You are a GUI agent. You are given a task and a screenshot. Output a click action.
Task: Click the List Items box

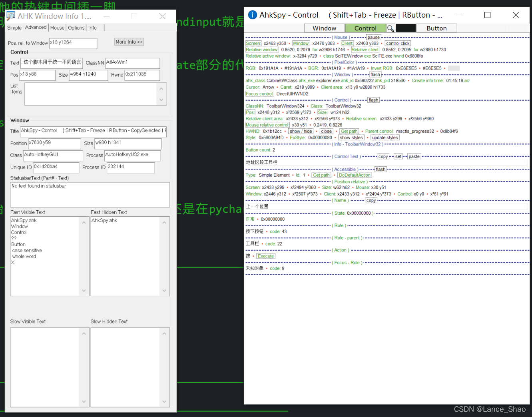[96, 94]
